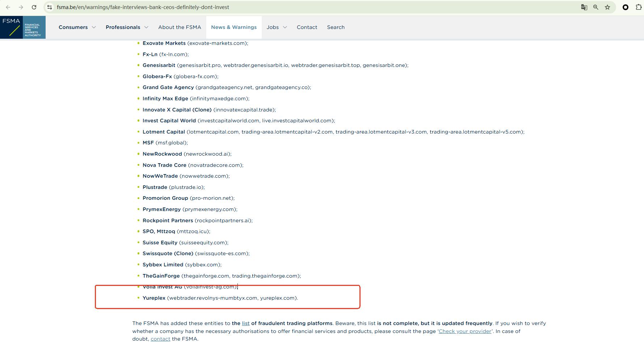Open the 'Check your provider' link
The image size is (644, 350).
(x=465, y=331)
